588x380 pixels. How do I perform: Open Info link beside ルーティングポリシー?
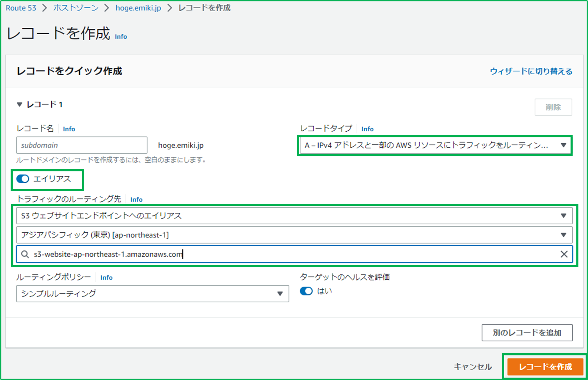point(106,277)
